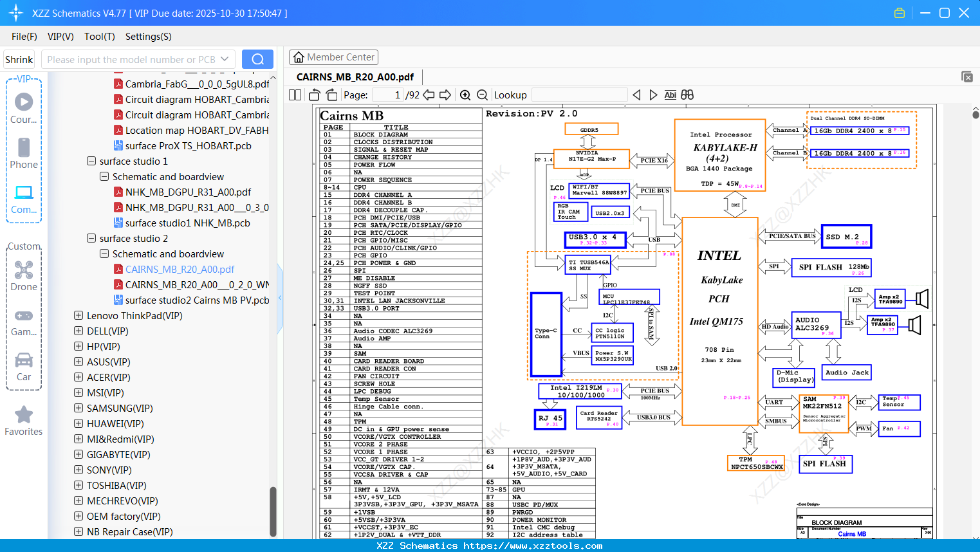Expand the HP(VIP) node
Viewport: 980px width, 552px height.
coord(79,346)
